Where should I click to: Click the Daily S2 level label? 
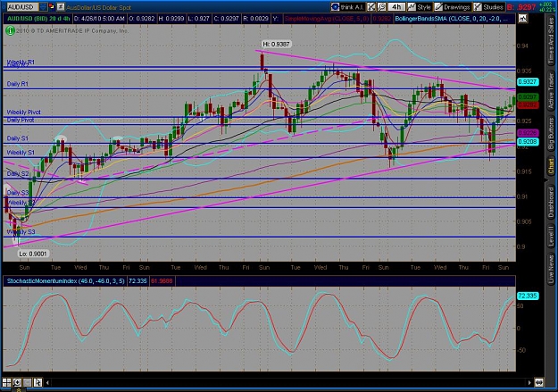click(18, 174)
